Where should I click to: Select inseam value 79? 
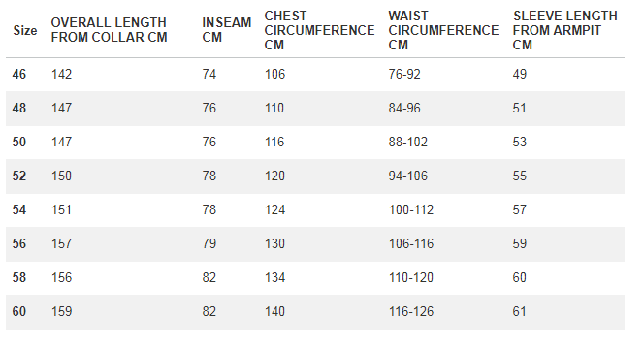coord(209,243)
